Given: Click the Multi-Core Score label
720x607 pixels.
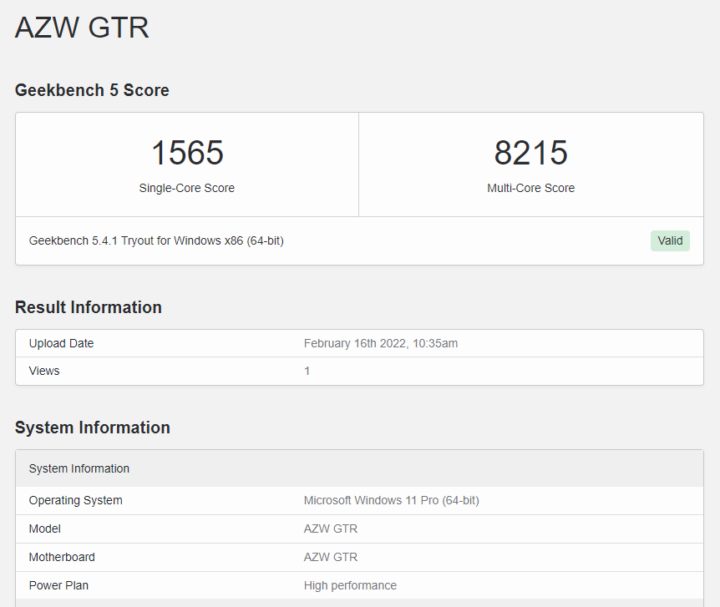Looking at the screenshot, I should (531, 188).
